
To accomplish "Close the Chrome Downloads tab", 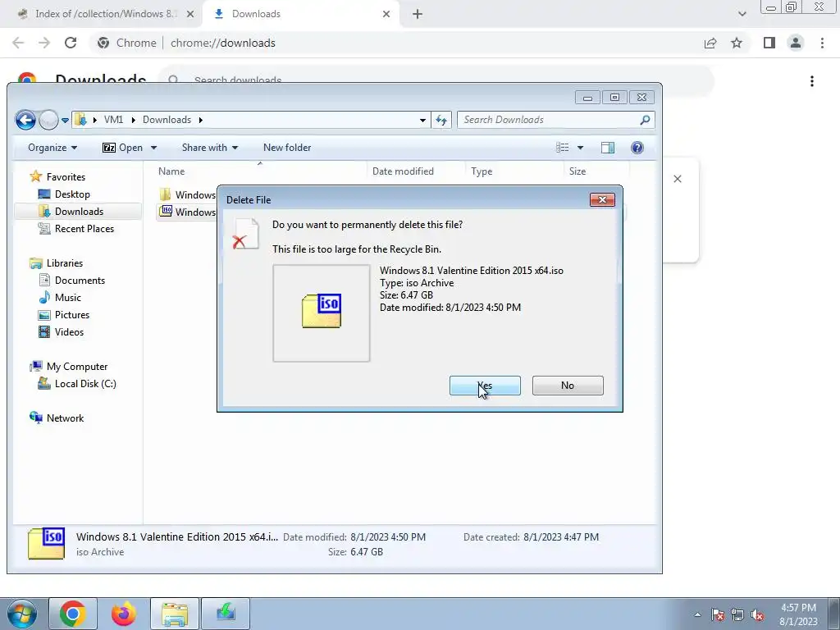I will coord(386,14).
